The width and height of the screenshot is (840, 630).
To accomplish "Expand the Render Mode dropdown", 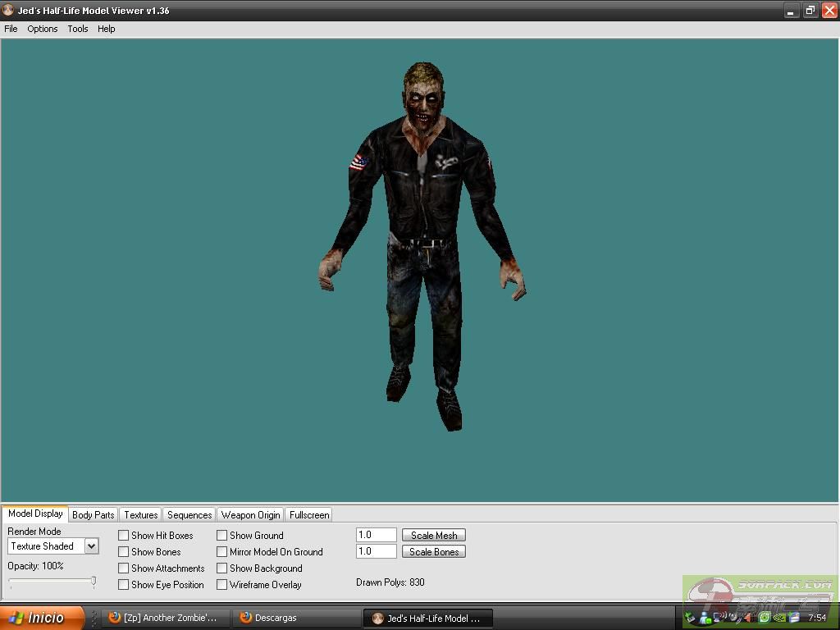I will coord(91,546).
